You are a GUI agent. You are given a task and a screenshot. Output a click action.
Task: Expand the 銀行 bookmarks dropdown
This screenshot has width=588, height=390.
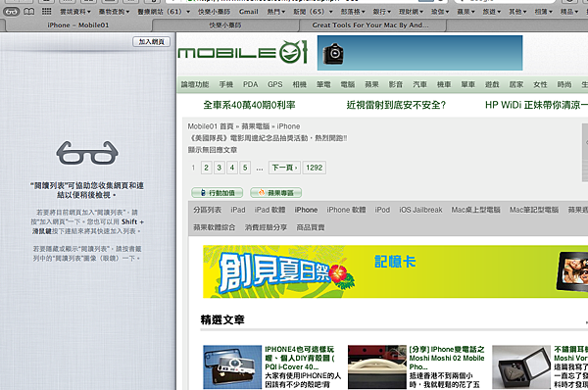tap(382, 12)
